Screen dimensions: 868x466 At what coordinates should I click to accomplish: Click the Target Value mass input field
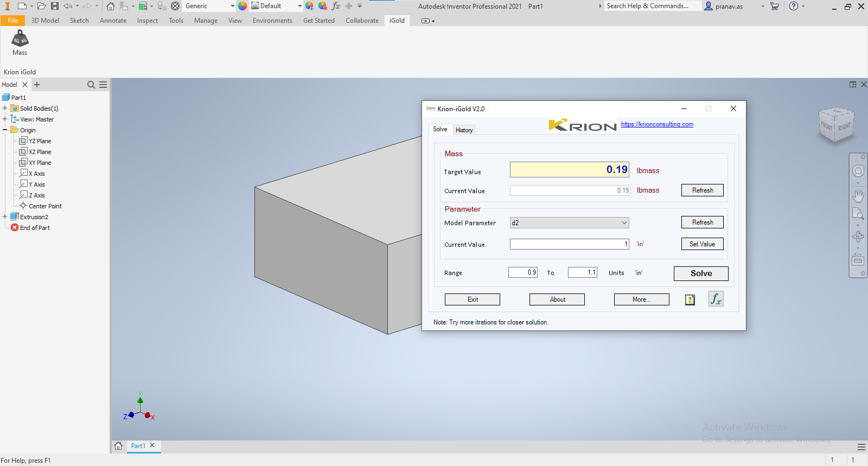(x=570, y=170)
